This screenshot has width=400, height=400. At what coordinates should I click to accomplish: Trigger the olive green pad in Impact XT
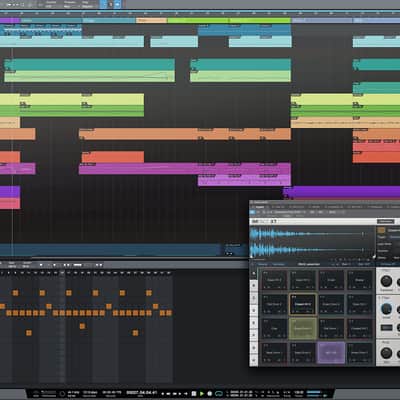click(303, 329)
